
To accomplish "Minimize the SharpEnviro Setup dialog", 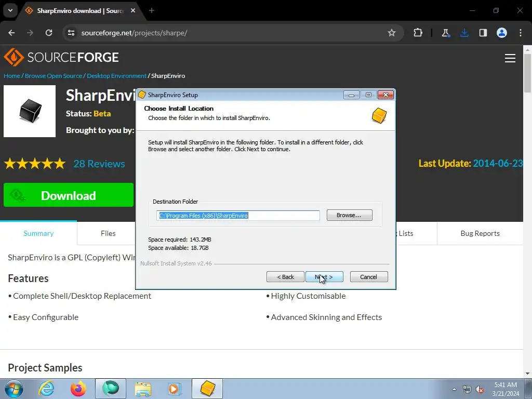I will (351, 95).
